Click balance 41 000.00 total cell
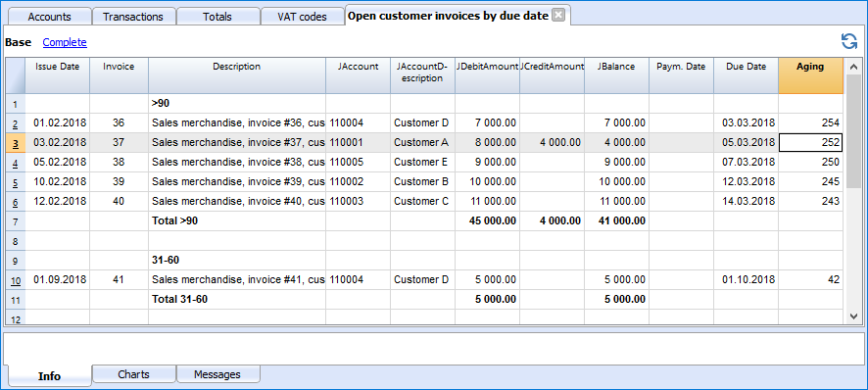This screenshot has height=390, width=868. (616, 221)
